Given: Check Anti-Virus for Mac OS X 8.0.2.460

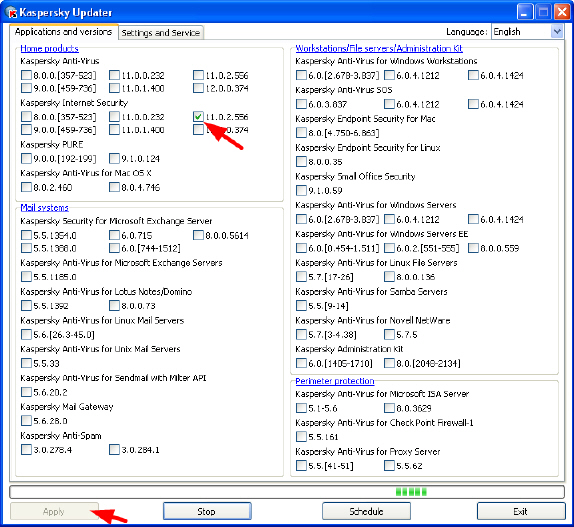Looking at the screenshot, I should (26, 187).
